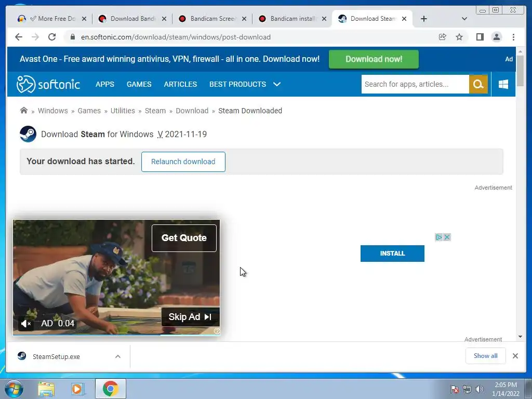532x399 pixels.
Task: Share this page icon in address bar
Action: click(x=443, y=37)
